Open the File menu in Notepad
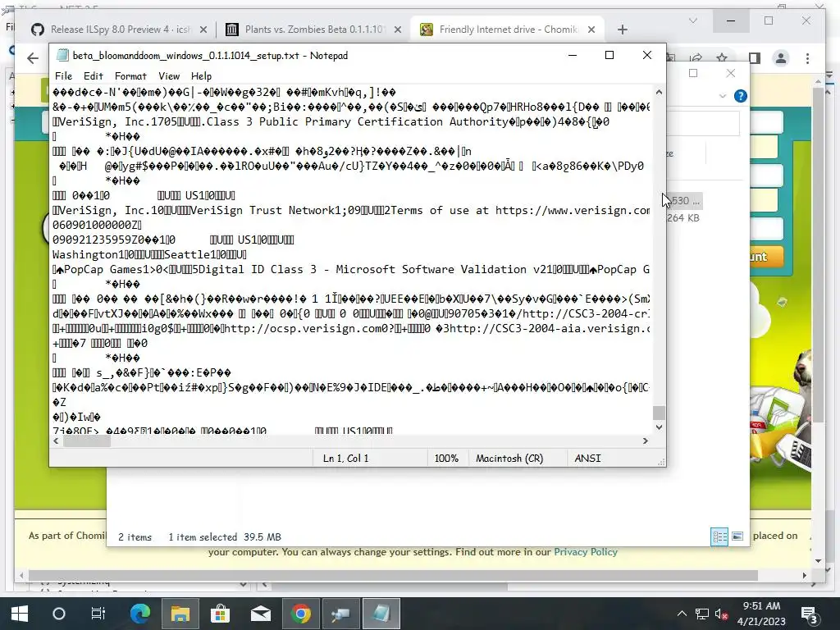This screenshot has height=630, width=840. coord(63,76)
